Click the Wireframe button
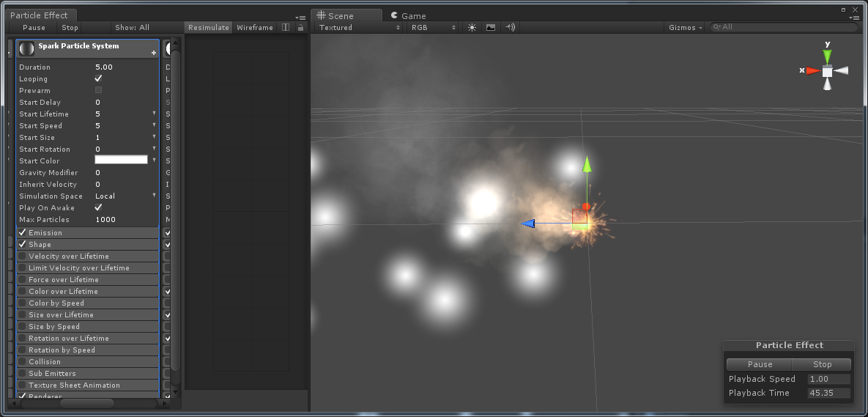The width and height of the screenshot is (868, 417). (x=255, y=27)
